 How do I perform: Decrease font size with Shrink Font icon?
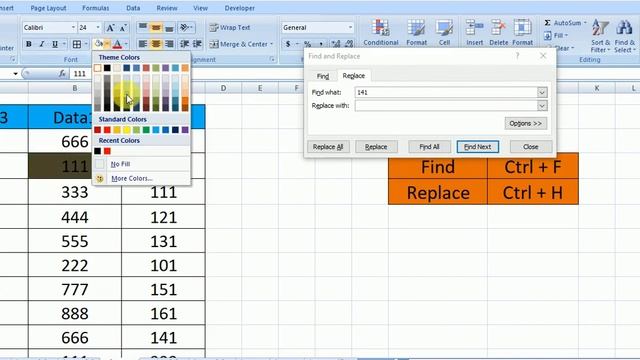click(x=123, y=28)
